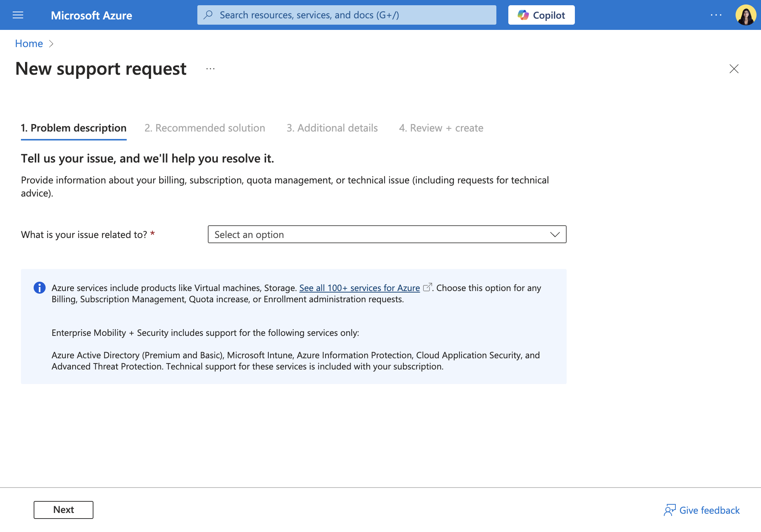Click the Give feedback person icon
The height and width of the screenshot is (532, 761).
[x=669, y=510]
